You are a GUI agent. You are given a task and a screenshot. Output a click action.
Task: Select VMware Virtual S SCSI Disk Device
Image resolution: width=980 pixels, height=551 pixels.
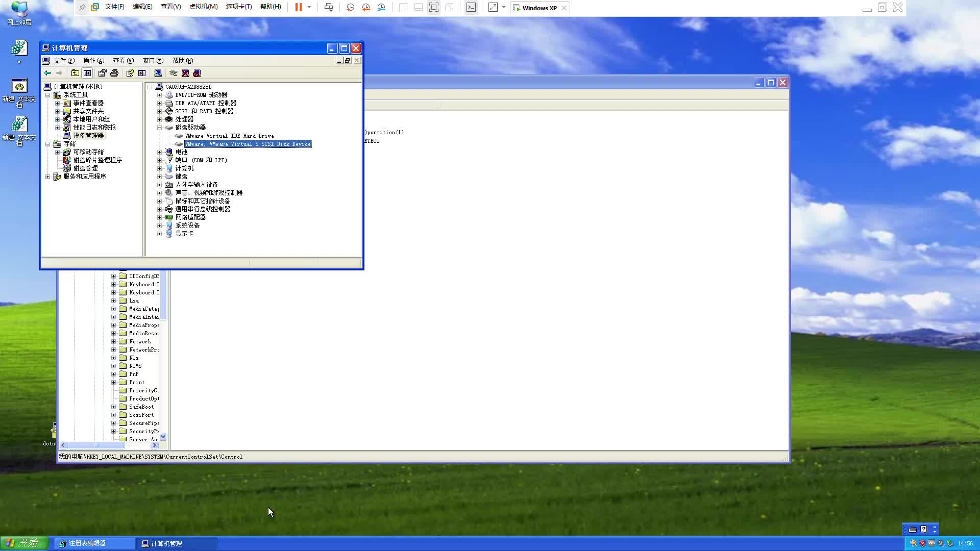point(248,144)
